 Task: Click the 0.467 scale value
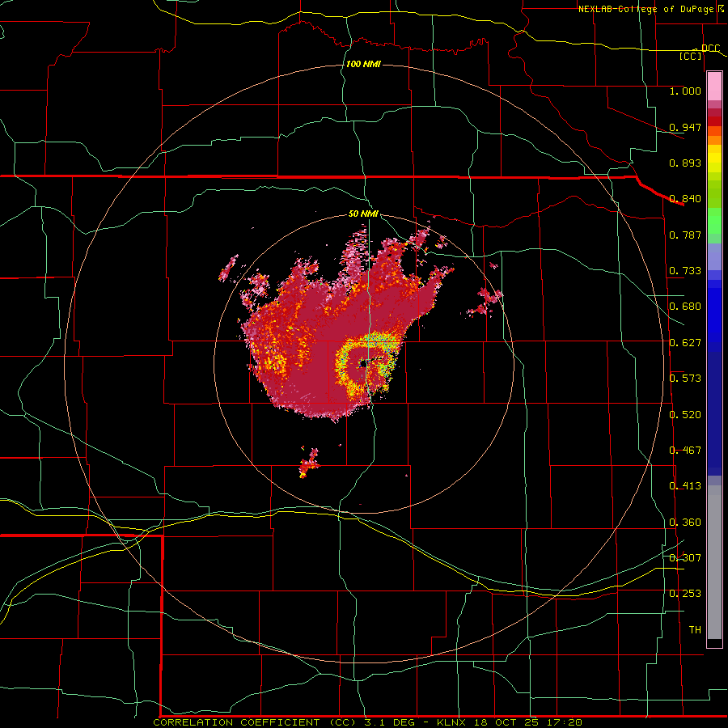(685, 451)
